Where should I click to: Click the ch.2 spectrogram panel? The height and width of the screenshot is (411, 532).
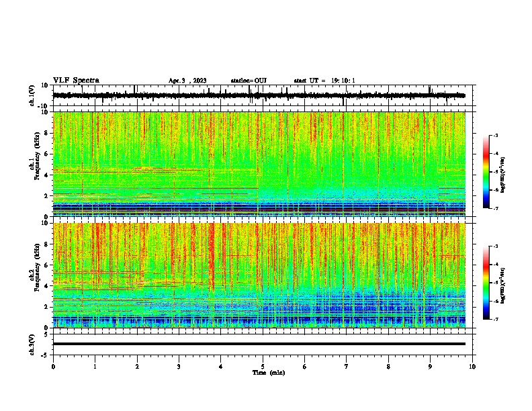click(259, 275)
